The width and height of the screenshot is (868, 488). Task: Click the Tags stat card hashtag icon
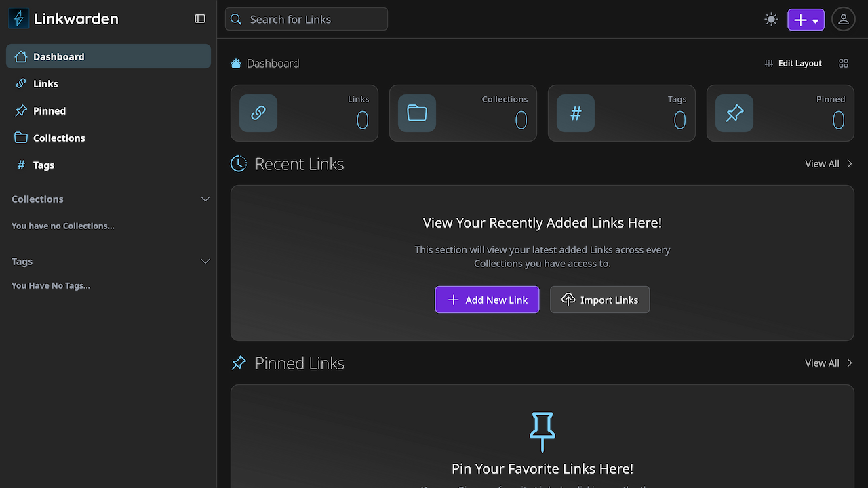tap(575, 113)
